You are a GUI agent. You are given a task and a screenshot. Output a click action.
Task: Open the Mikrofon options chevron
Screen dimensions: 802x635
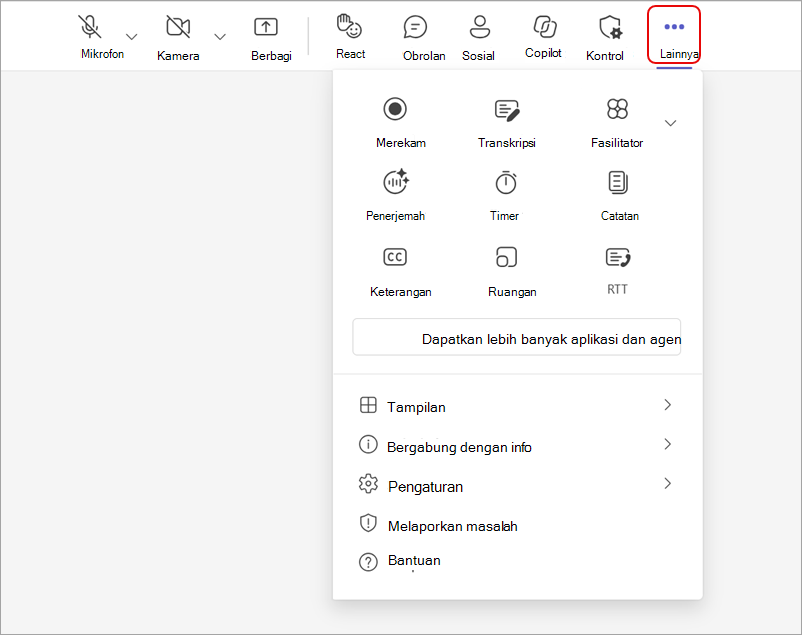click(131, 37)
